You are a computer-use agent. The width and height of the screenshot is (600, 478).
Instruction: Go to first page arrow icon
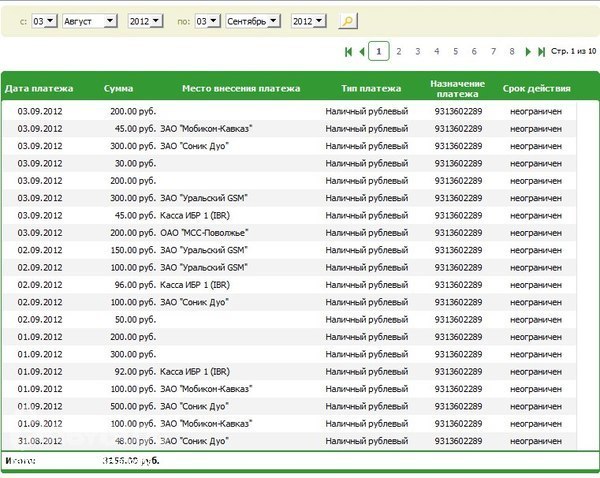(348, 51)
